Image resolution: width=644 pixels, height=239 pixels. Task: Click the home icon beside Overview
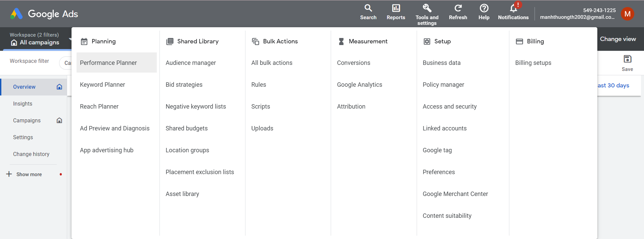coord(59,87)
